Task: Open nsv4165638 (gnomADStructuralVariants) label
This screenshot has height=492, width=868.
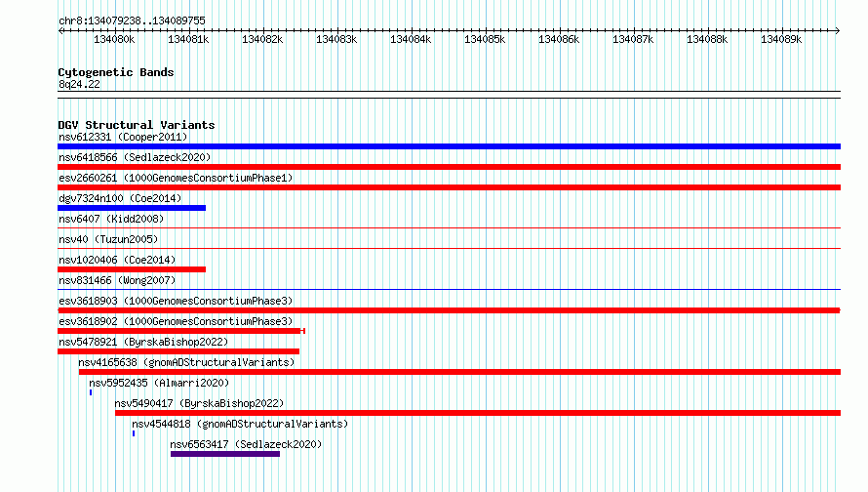Action: [186, 362]
